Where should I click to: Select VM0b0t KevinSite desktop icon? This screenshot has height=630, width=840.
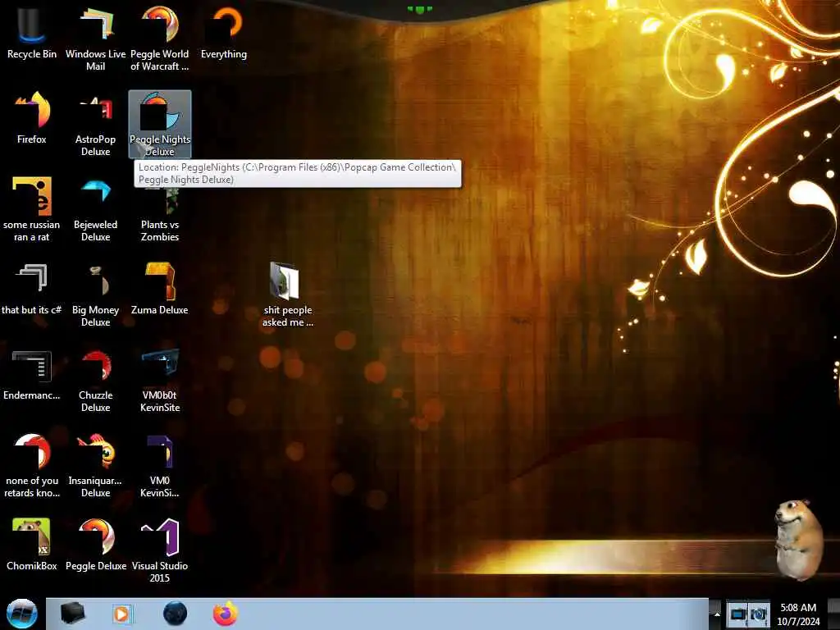click(160, 380)
